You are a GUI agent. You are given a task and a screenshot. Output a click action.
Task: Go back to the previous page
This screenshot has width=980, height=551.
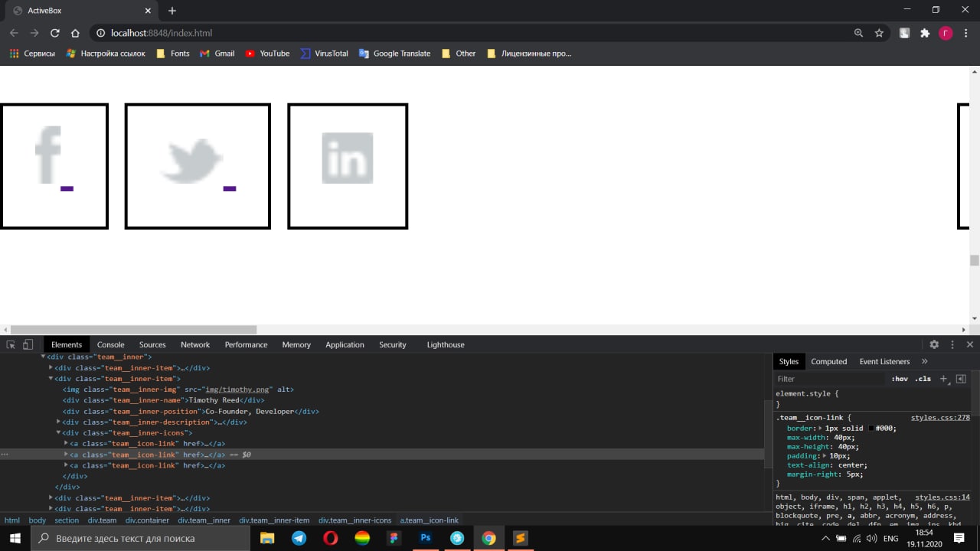tap(14, 33)
